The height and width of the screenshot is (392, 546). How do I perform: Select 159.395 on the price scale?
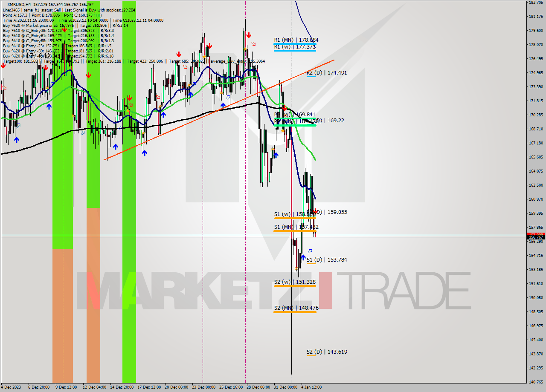point(536,213)
